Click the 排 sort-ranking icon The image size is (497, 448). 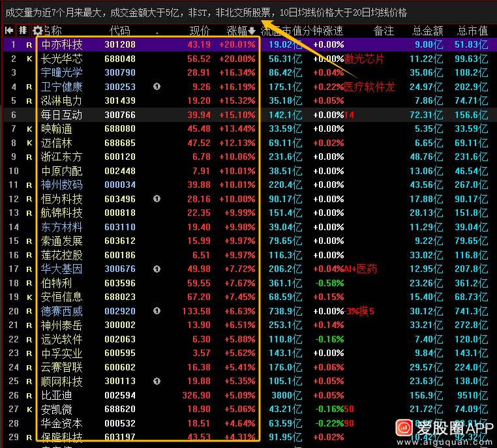pos(23,31)
